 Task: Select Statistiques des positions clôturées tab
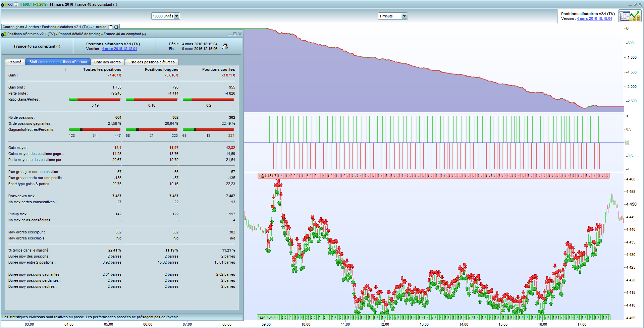(58, 62)
